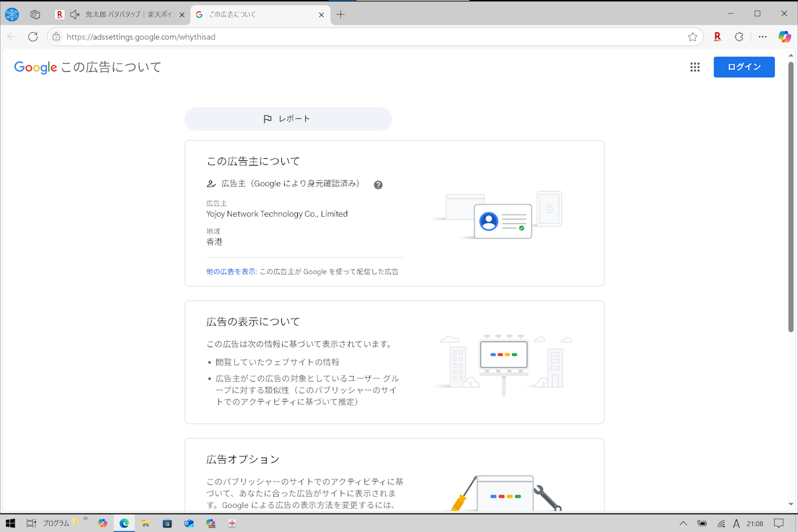The width and height of the screenshot is (798, 532).
Task: Select the この広告について tab
Action: (x=260, y=14)
